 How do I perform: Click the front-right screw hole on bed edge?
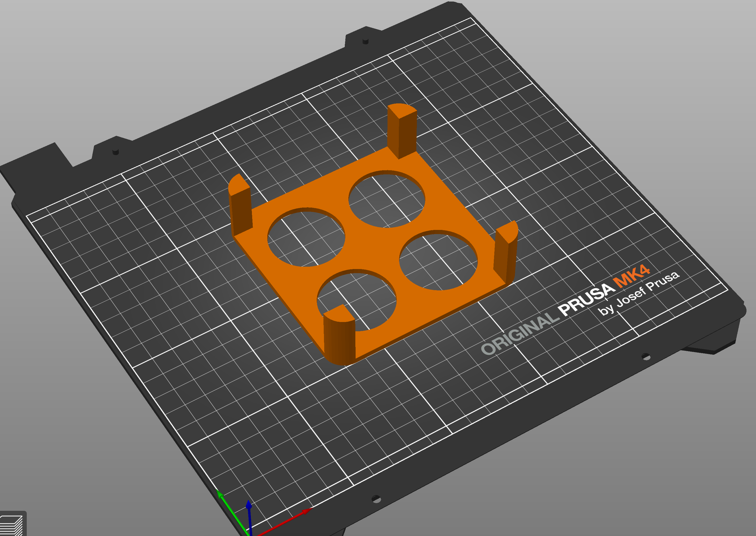(x=646, y=357)
